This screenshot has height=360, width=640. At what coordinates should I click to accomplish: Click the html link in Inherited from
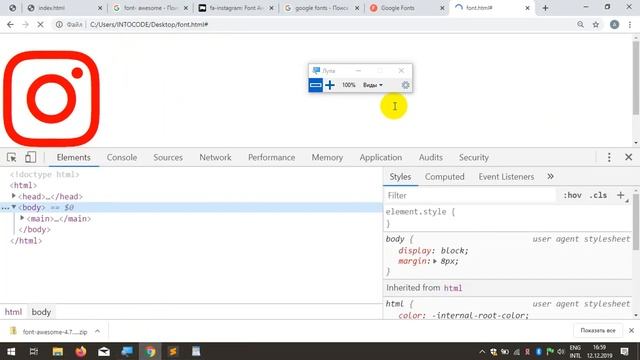click(453, 288)
